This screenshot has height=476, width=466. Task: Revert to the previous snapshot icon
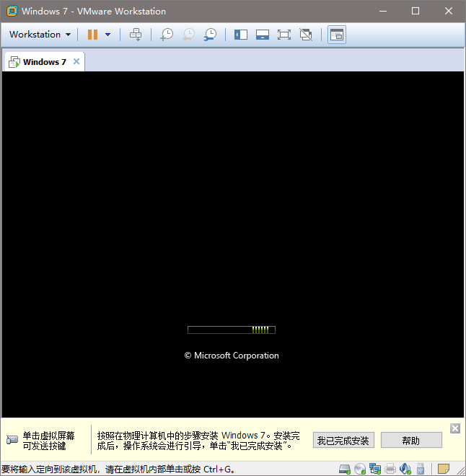[x=188, y=35]
